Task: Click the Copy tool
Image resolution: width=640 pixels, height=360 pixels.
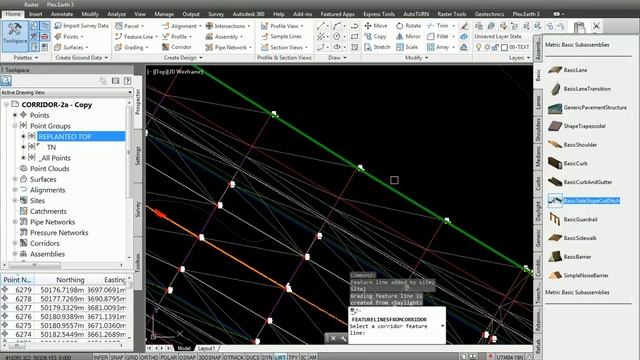Action: pyautogui.click(x=375, y=36)
